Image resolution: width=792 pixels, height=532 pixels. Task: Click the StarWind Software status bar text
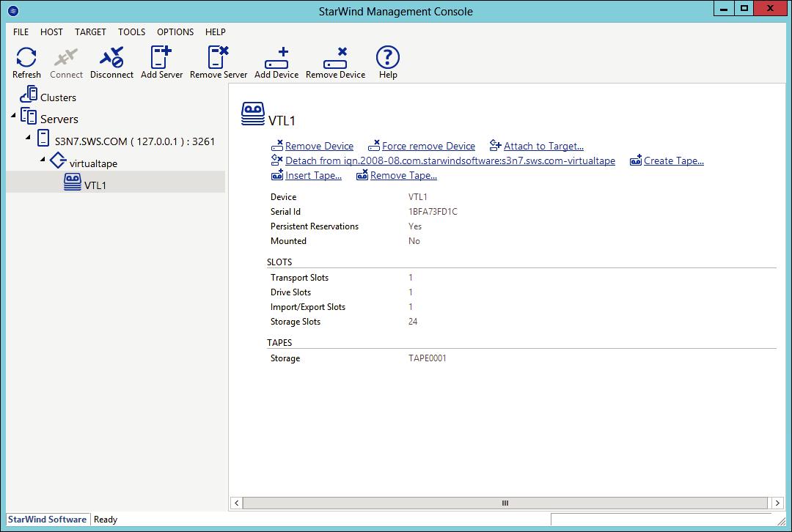coord(47,519)
